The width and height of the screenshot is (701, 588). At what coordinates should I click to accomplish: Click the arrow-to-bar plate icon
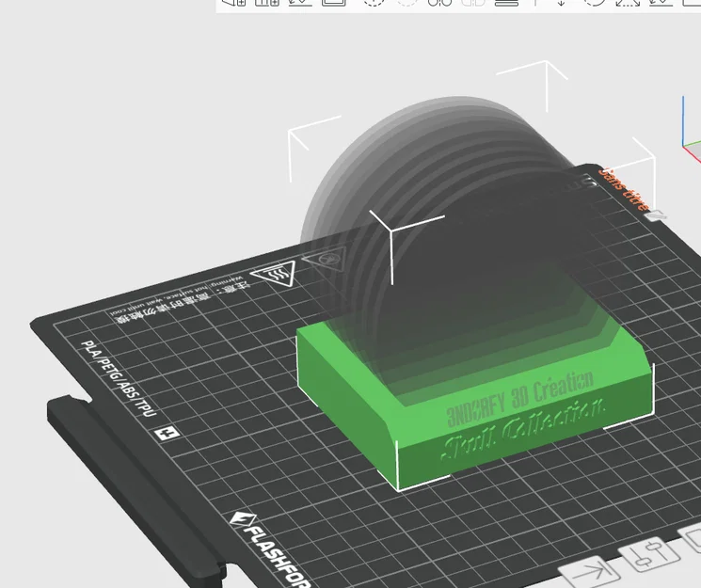pos(590,574)
